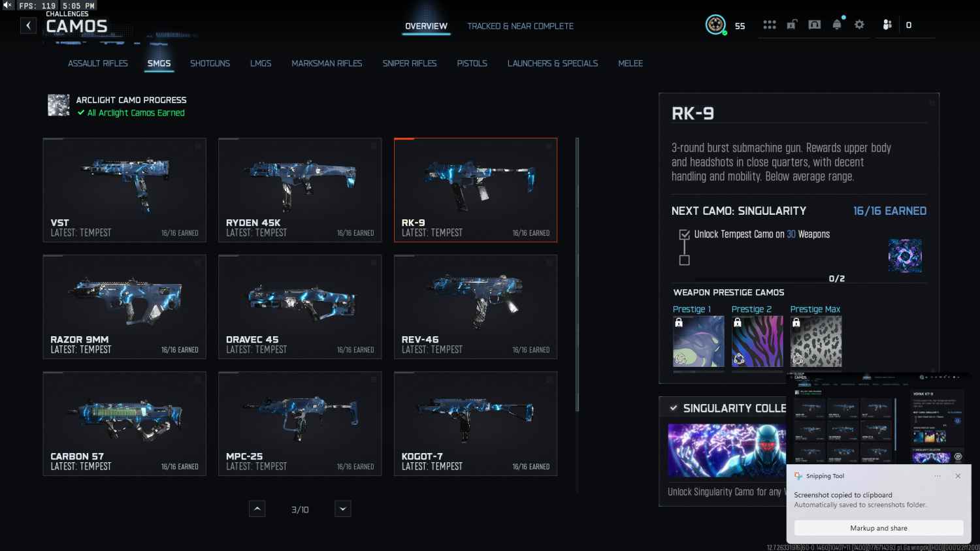Open Snipping Tool notification options menu
The height and width of the screenshot is (551, 980).
click(x=938, y=476)
